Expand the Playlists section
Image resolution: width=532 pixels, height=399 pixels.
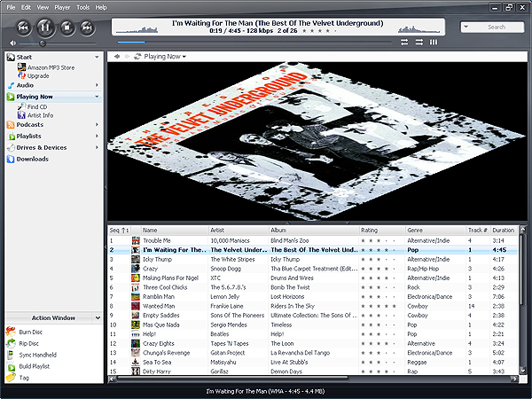97,136
